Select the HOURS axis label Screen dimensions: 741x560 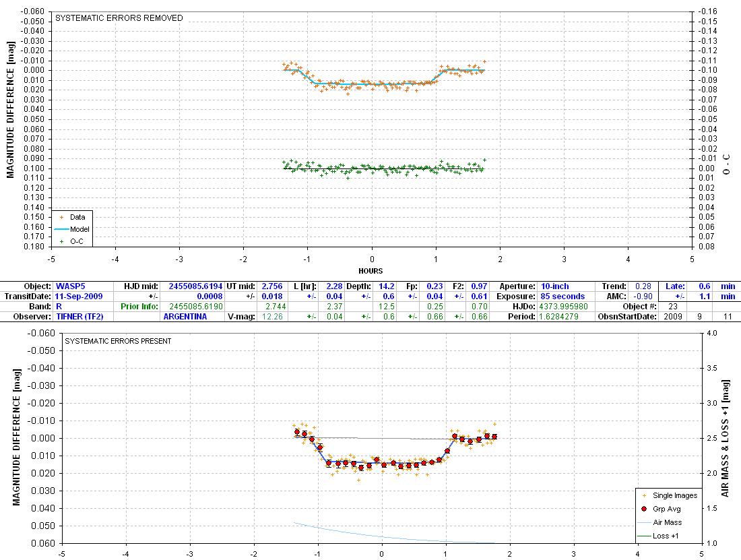[370, 272]
